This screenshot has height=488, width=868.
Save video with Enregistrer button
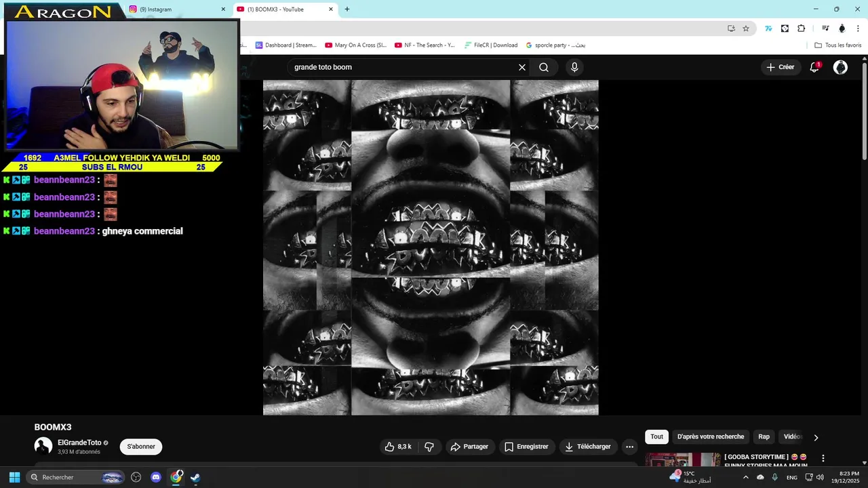[526, 447]
